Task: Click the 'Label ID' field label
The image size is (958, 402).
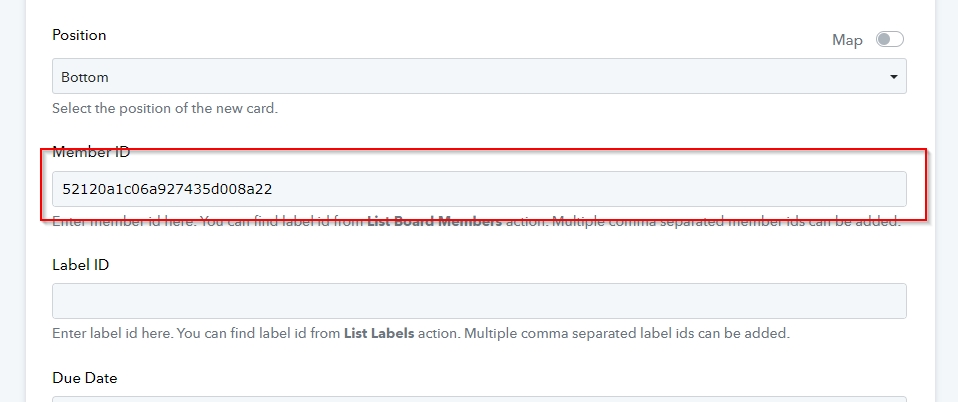Action: pyautogui.click(x=81, y=265)
